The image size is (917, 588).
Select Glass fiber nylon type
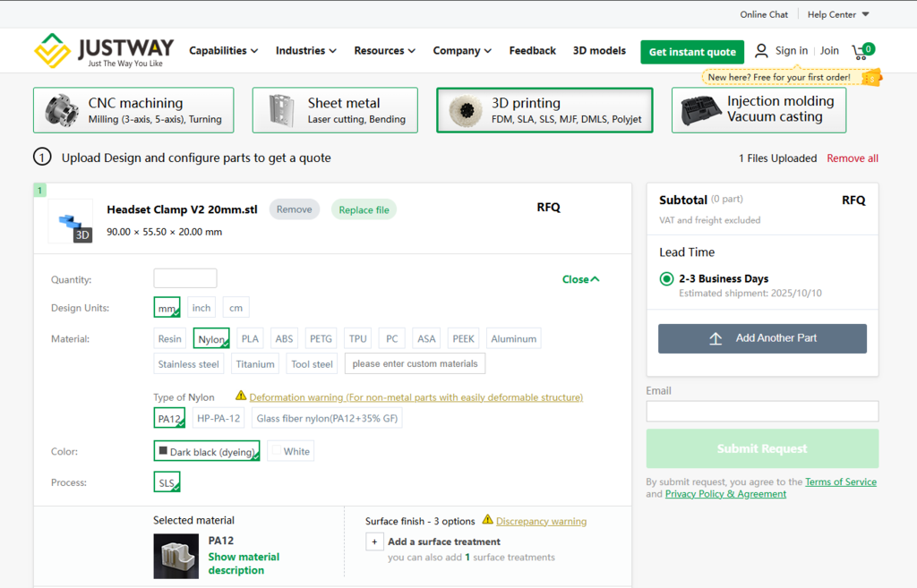pyautogui.click(x=327, y=419)
